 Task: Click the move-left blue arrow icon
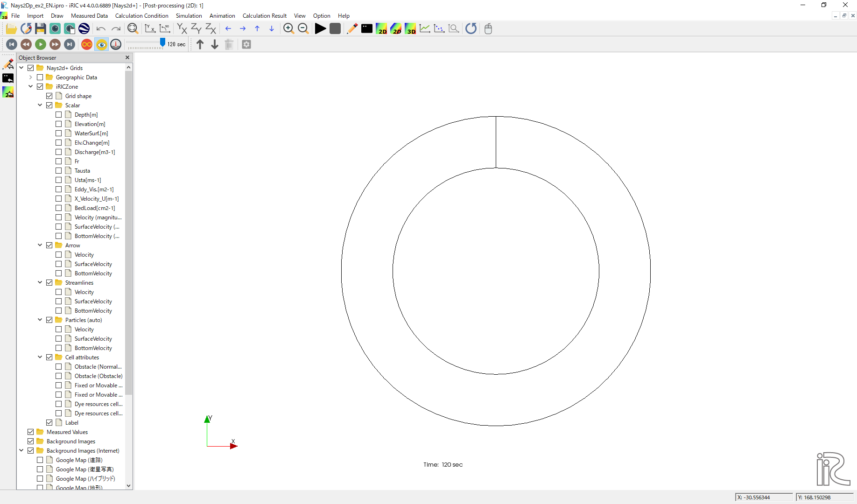228,28
